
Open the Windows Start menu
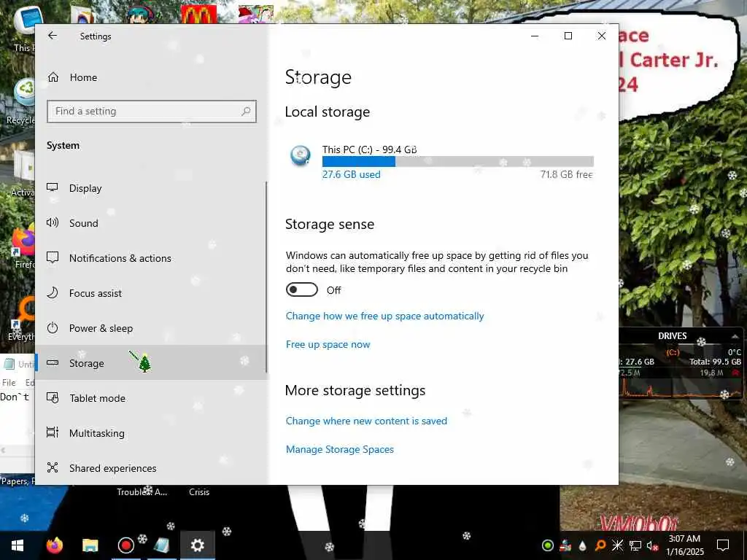(x=18, y=545)
